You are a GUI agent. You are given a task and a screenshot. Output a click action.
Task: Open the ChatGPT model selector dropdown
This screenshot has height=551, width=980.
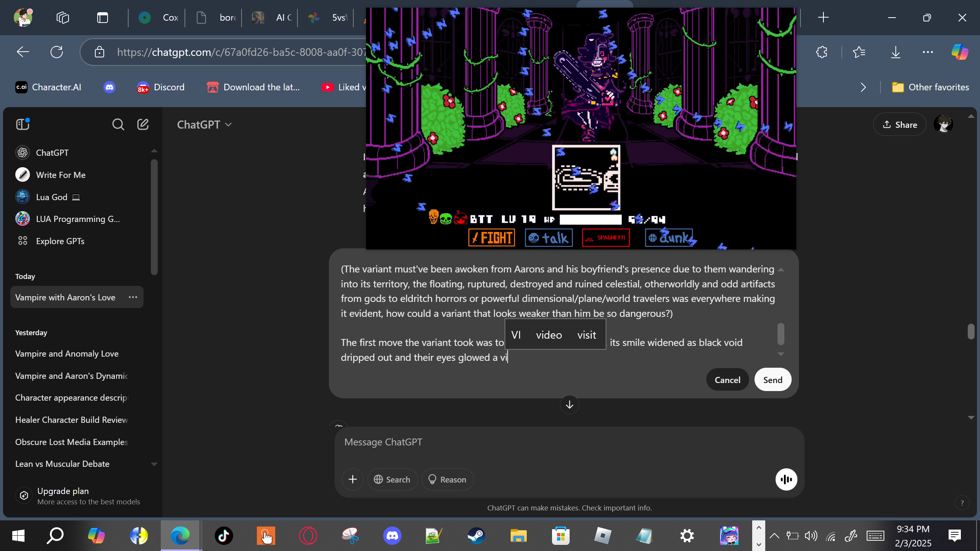point(204,124)
